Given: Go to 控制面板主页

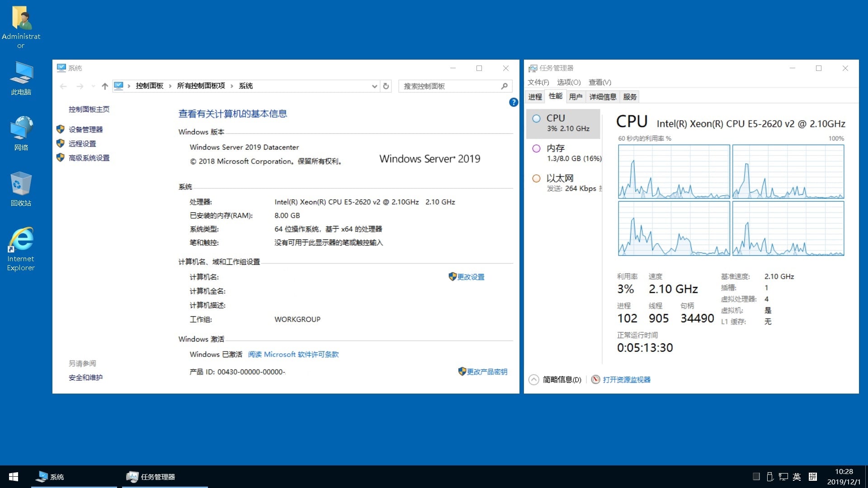Looking at the screenshot, I should (89, 109).
